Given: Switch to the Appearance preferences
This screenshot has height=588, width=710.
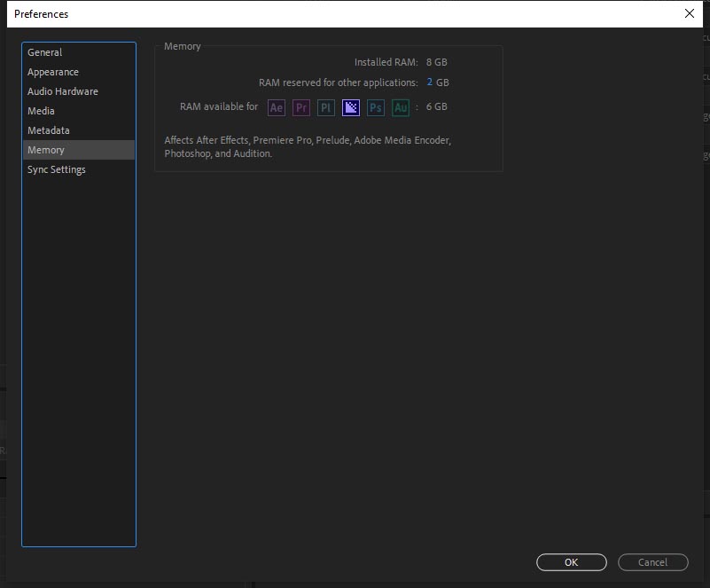Looking at the screenshot, I should point(53,72).
